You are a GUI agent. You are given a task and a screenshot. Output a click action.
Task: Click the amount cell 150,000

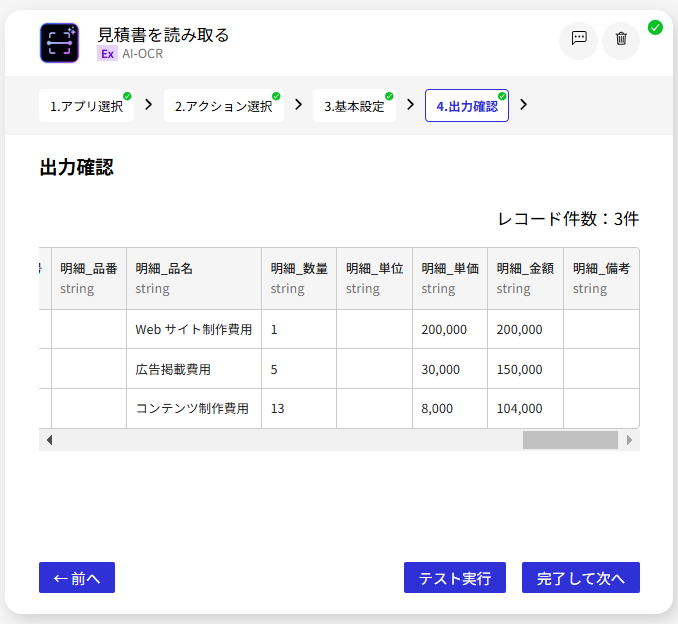tap(525, 369)
